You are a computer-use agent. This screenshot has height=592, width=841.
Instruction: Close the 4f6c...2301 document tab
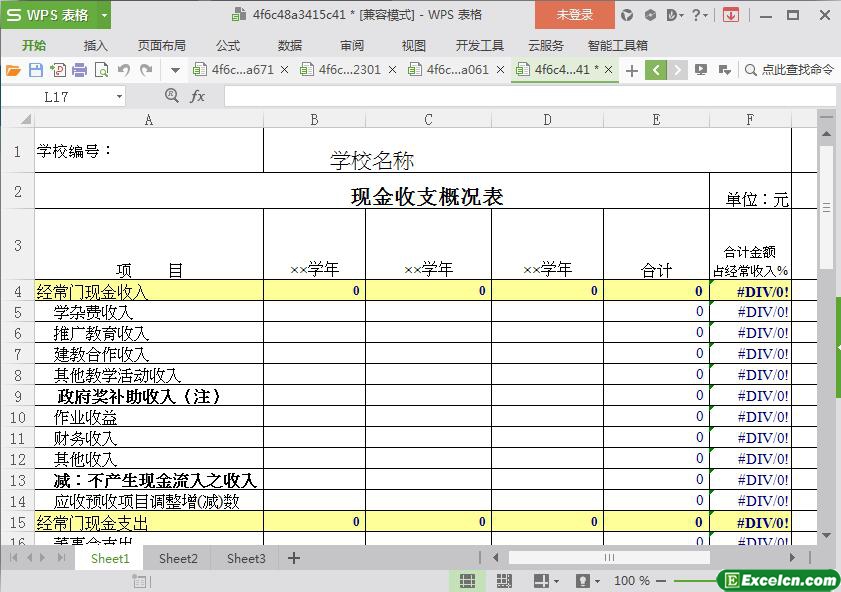point(393,70)
